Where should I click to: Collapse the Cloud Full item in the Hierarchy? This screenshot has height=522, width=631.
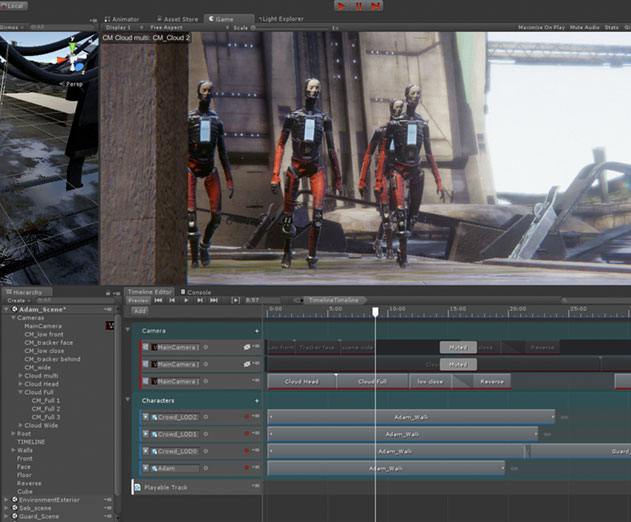[21, 392]
